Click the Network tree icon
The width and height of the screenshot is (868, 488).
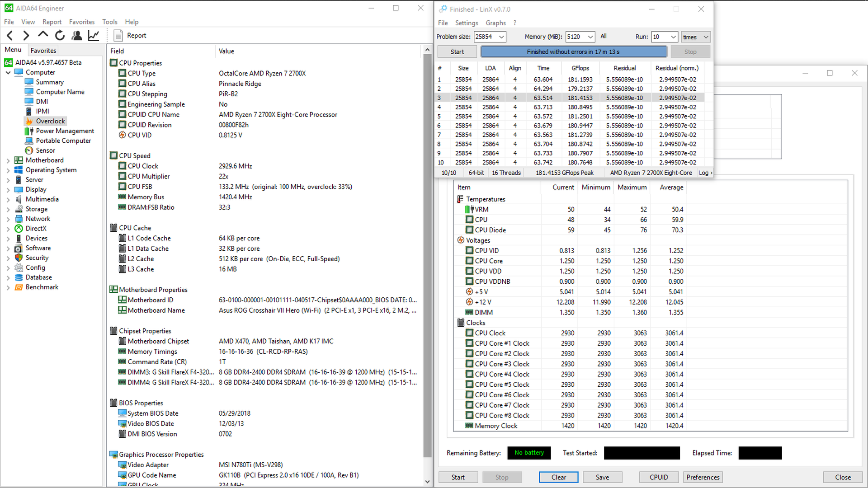click(19, 219)
